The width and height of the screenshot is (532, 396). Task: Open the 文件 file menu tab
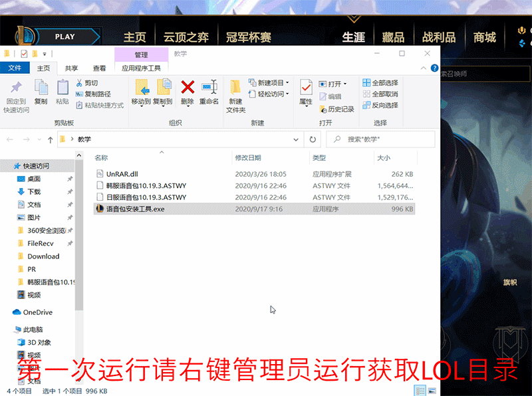coord(15,68)
